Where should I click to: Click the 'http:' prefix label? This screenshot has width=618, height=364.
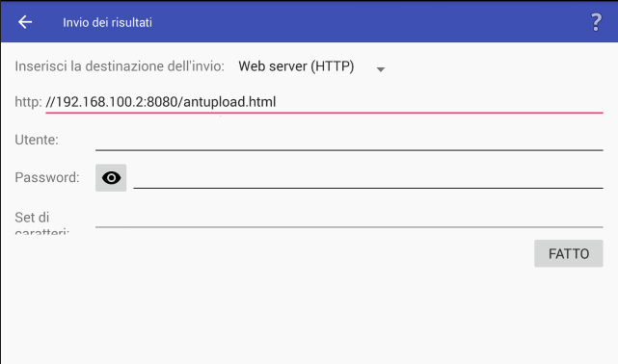pyautogui.click(x=28, y=102)
